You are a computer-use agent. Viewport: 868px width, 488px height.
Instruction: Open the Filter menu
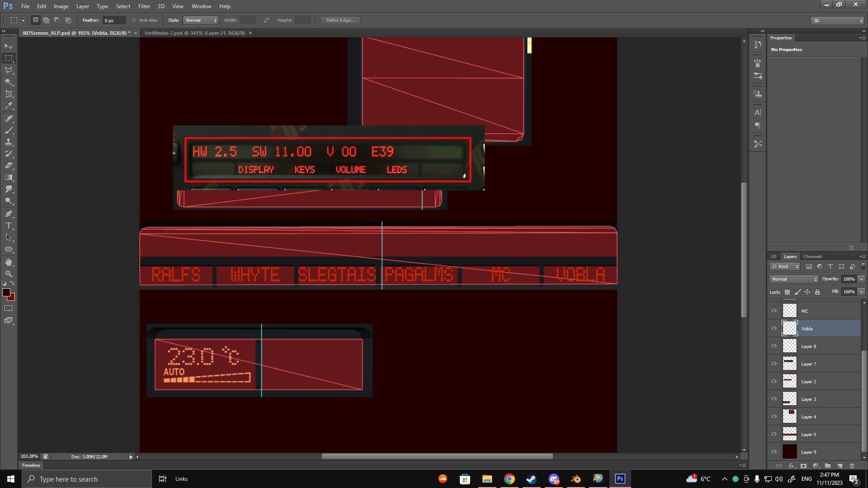tap(144, 6)
